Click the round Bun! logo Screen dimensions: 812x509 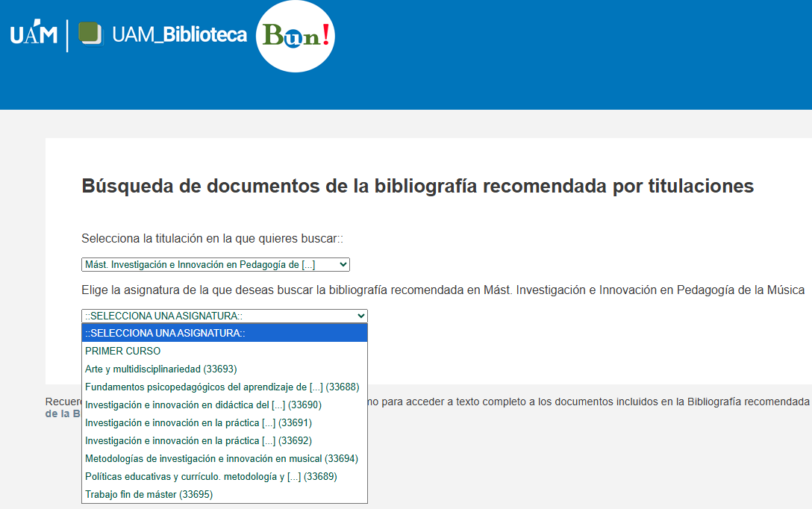pos(296,35)
